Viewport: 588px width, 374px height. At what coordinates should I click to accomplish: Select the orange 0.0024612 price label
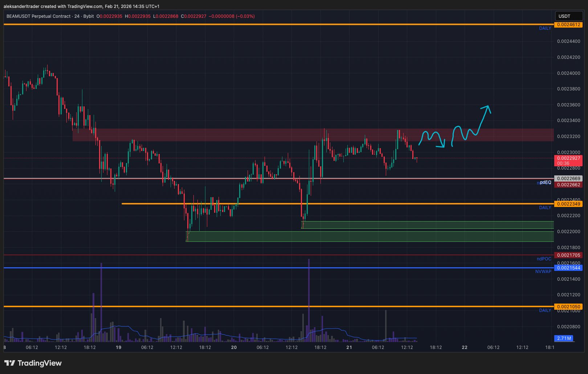tap(568, 25)
